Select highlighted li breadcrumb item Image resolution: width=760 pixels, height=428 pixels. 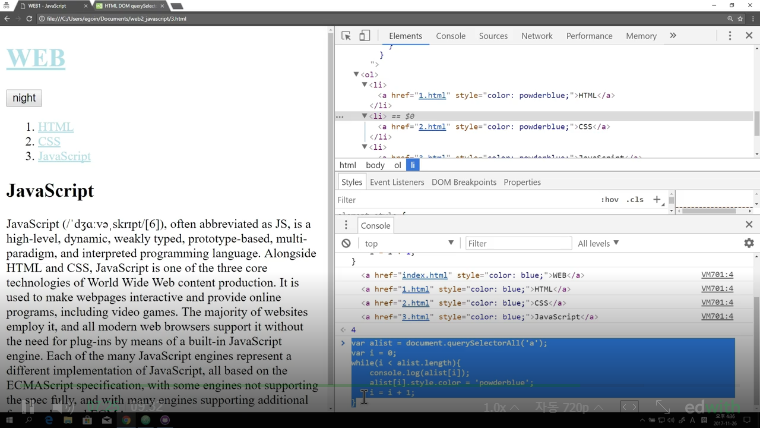pyautogui.click(x=412, y=165)
